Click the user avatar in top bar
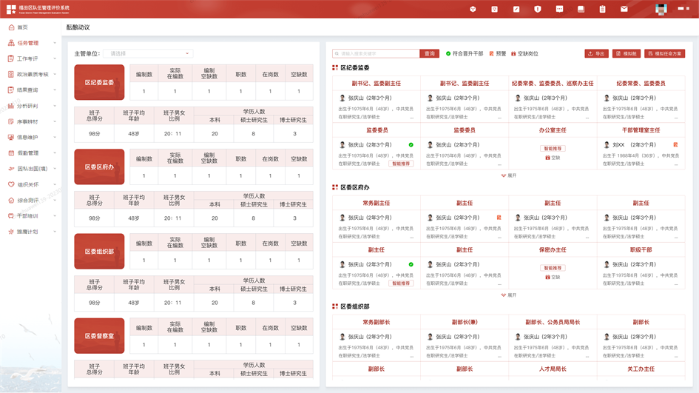The width and height of the screenshot is (699, 393). pos(661,9)
